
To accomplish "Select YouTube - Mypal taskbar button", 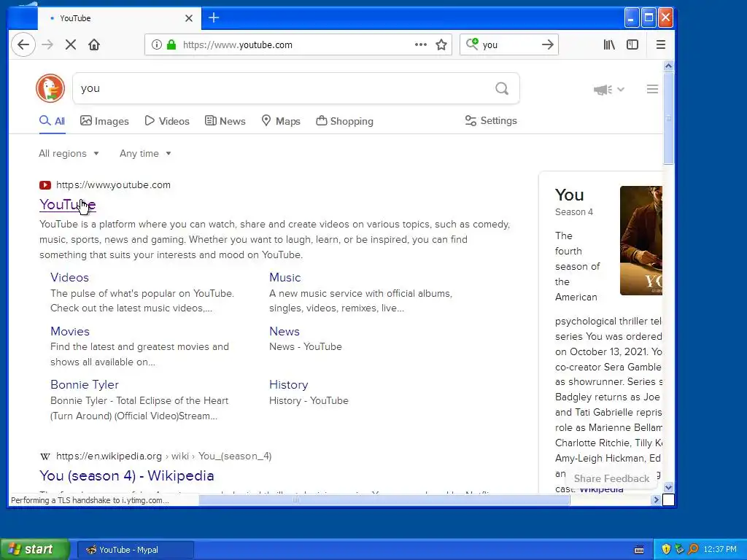I will click(135, 550).
